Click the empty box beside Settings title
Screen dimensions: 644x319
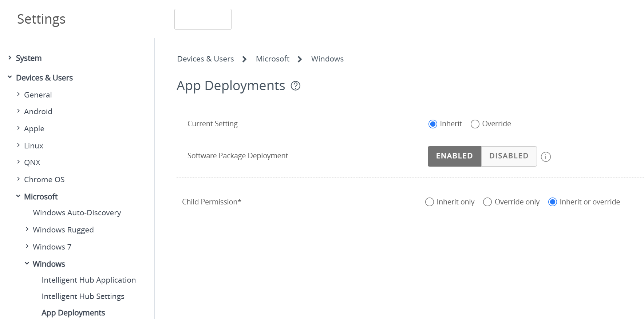click(x=203, y=19)
